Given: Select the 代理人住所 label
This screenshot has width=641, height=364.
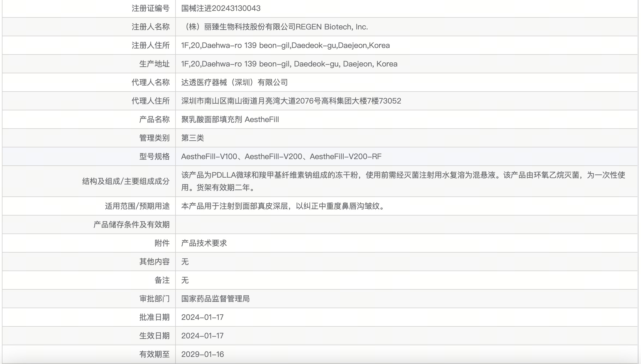Looking at the screenshot, I should click(151, 101).
